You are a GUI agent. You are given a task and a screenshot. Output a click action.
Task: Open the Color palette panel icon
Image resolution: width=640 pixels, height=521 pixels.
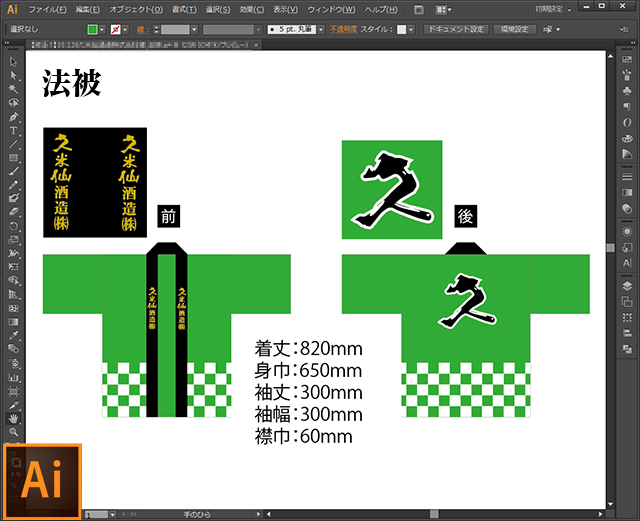(627, 138)
